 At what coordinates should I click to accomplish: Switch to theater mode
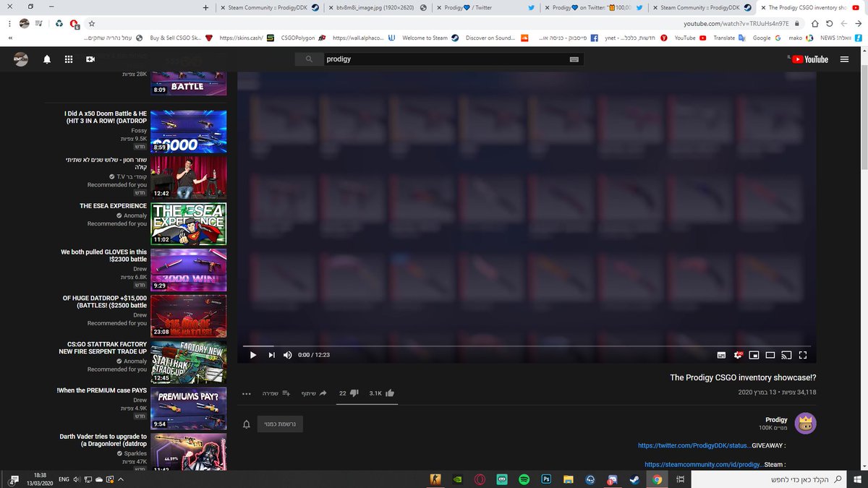(x=770, y=355)
